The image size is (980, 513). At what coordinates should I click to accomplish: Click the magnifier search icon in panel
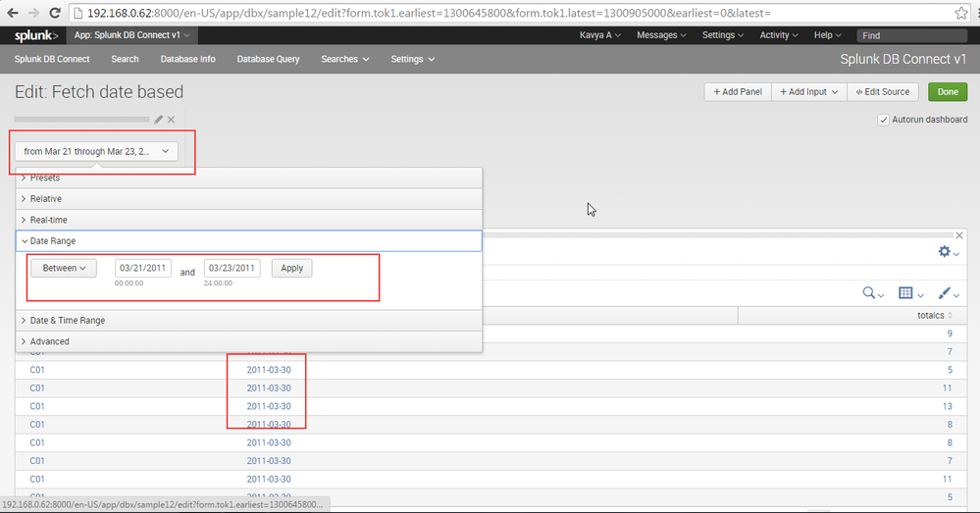pos(871,293)
